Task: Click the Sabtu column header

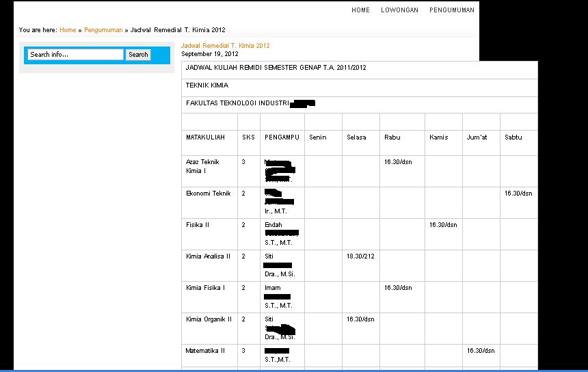Action: tap(513, 137)
